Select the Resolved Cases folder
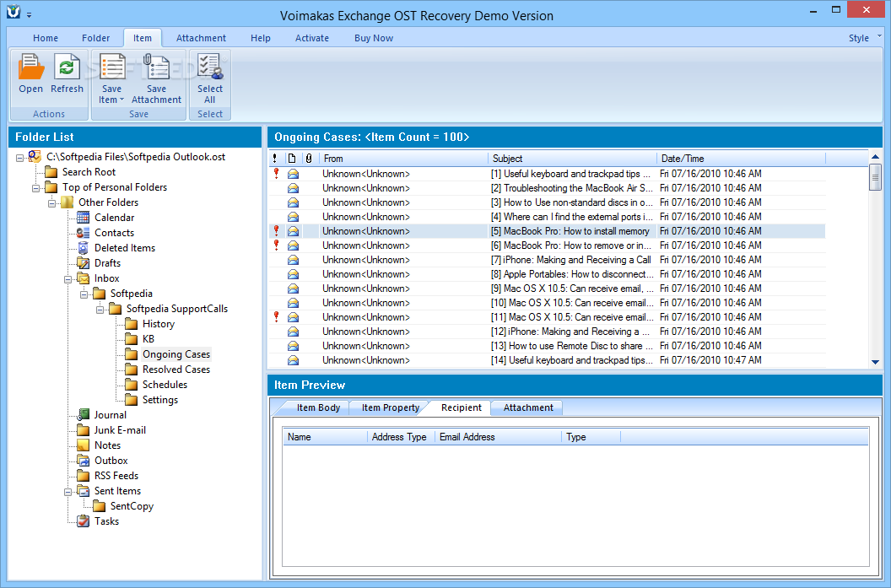The image size is (891, 588). click(176, 370)
